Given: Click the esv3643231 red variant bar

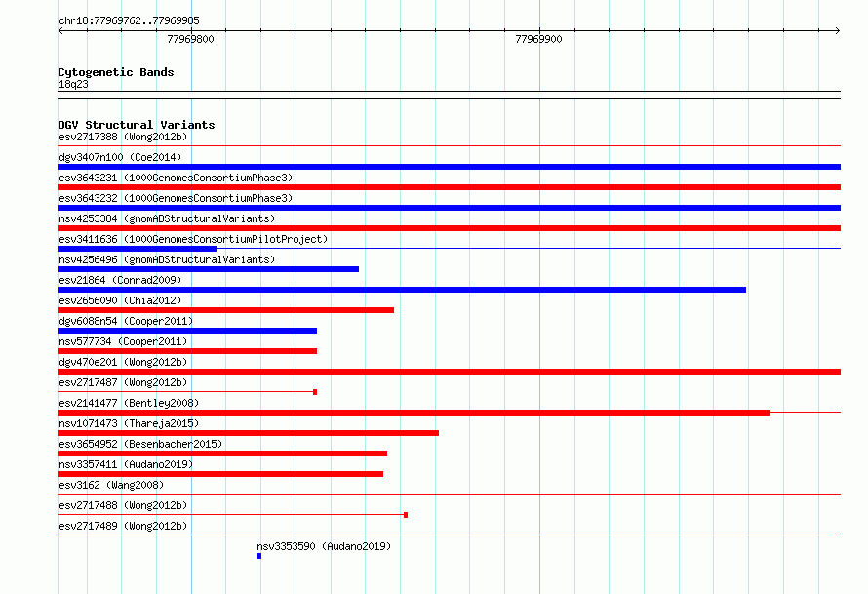Looking at the screenshot, I should [x=449, y=187].
